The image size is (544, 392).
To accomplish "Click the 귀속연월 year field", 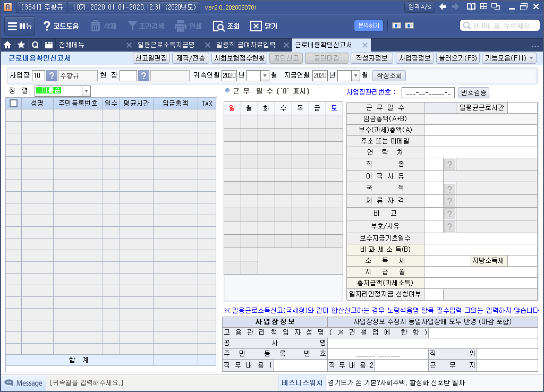I will coord(229,75).
